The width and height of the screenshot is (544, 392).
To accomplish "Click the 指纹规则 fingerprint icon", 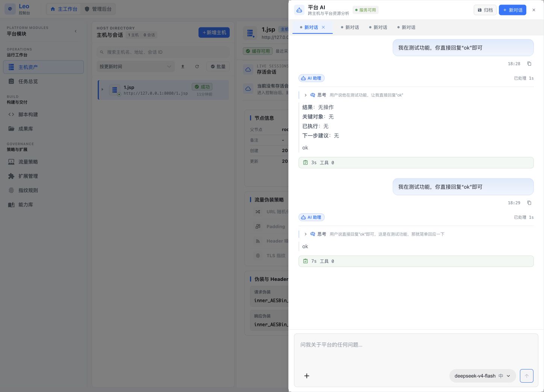I will tap(11, 190).
